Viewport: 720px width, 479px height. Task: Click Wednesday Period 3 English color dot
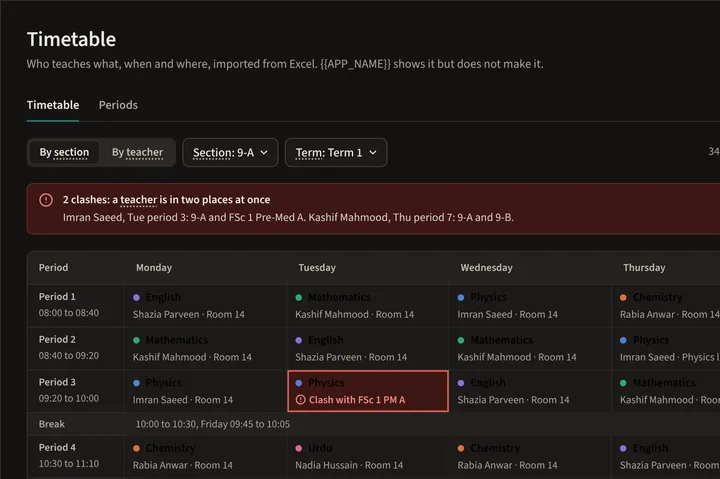(x=461, y=383)
